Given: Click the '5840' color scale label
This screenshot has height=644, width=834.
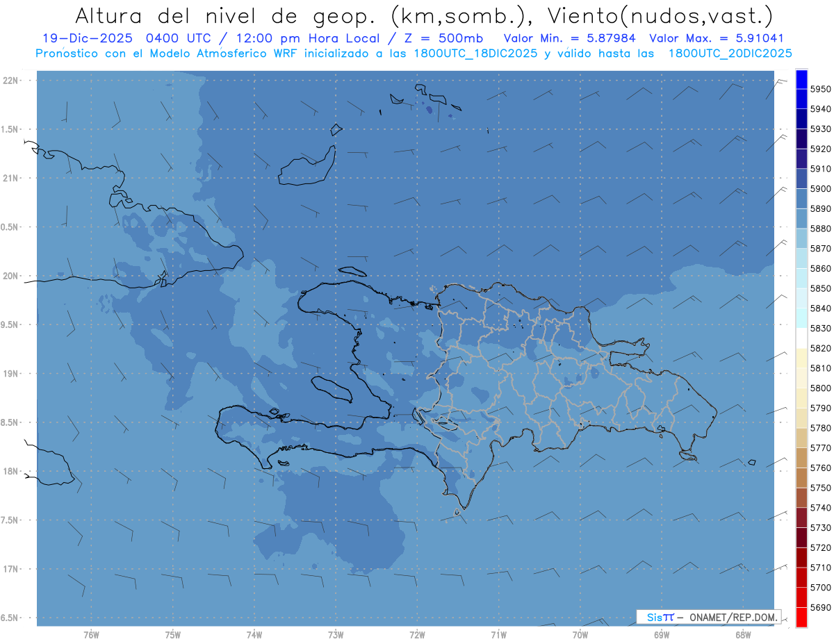Looking at the screenshot, I should coord(821,308).
